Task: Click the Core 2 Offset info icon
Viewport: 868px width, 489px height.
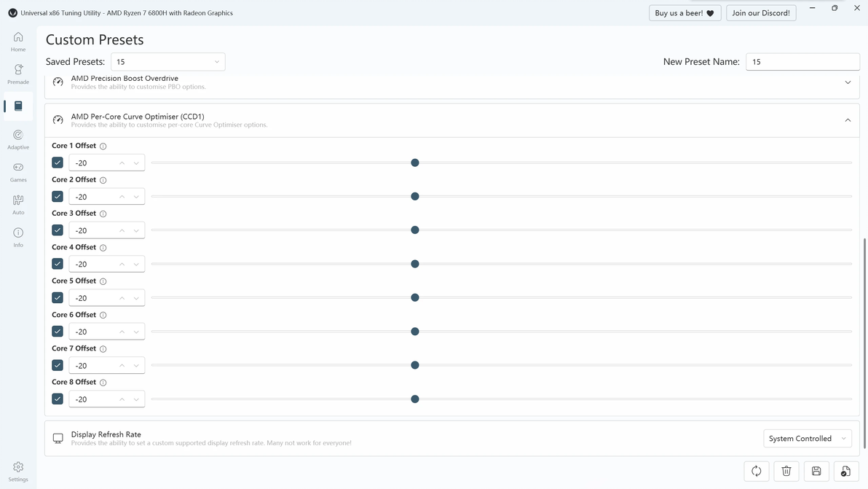Action: click(103, 180)
